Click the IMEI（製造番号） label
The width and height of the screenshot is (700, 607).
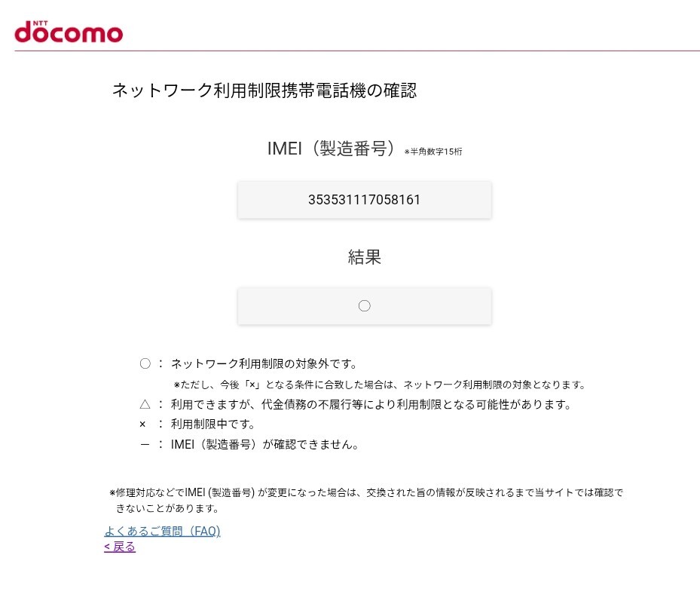click(332, 149)
